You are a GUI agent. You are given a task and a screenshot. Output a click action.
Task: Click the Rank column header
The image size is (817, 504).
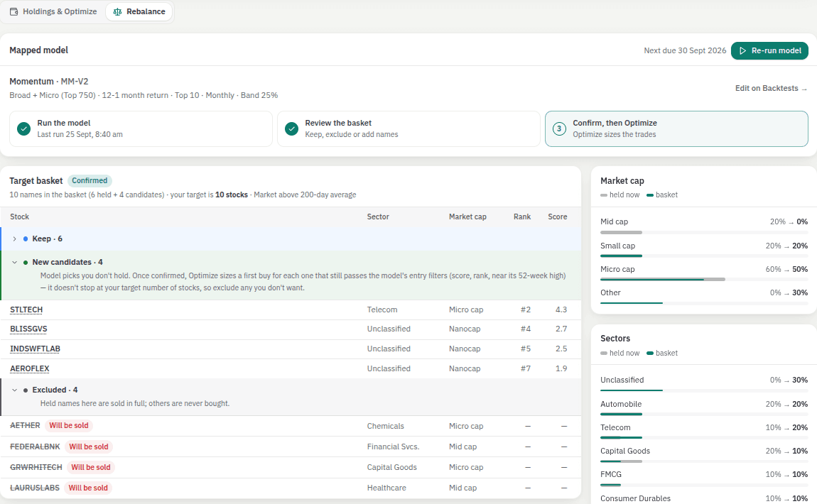[522, 217]
